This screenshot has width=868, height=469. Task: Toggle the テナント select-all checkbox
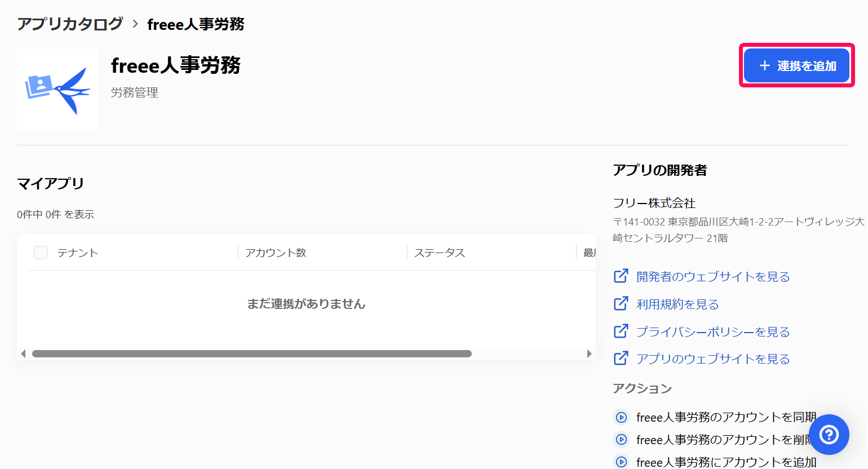tap(41, 253)
